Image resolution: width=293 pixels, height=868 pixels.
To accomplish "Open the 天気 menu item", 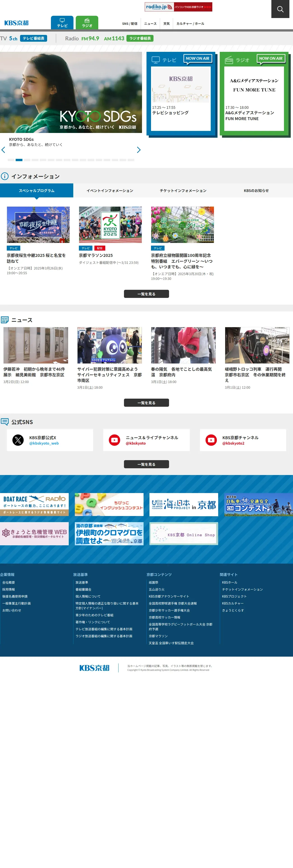I will [x=167, y=24].
